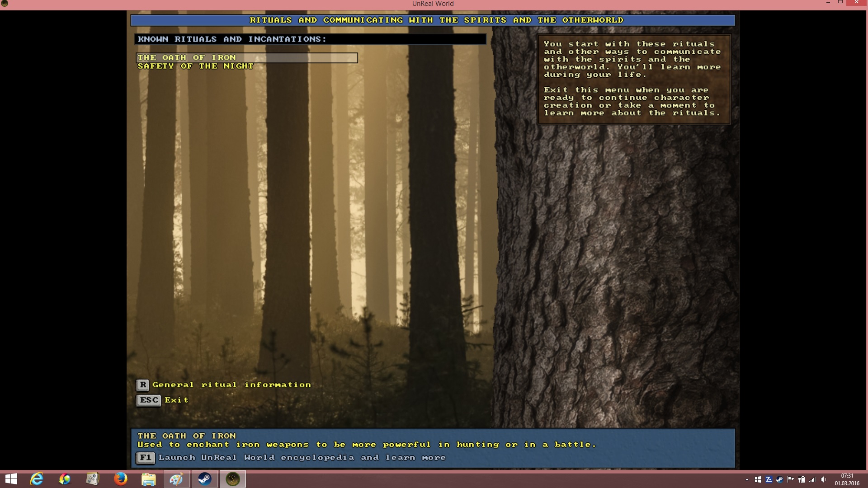This screenshot has height=488, width=868.
Task: Open the volume speaker tray icon
Action: [823, 480]
